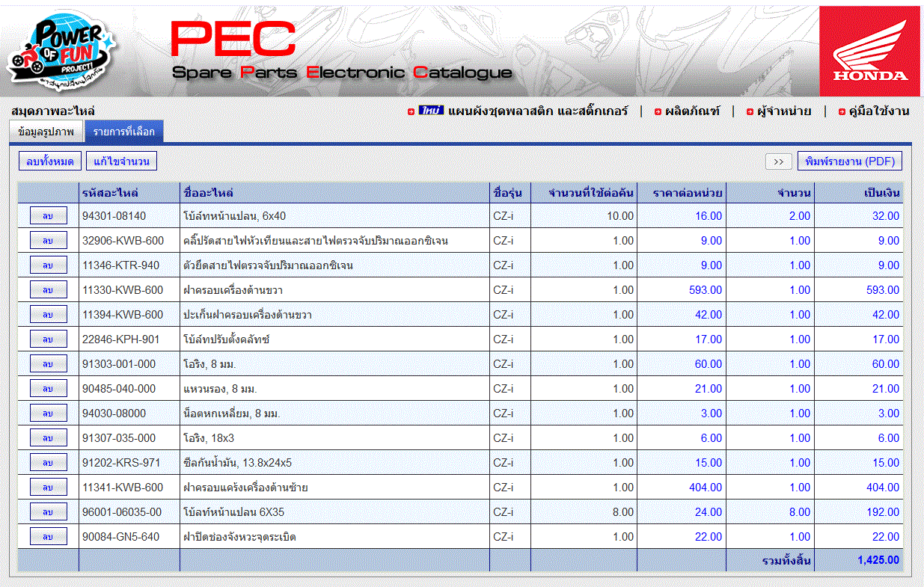924x587 pixels.
Task: Select part code 94301-08140
Action: point(114,216)
